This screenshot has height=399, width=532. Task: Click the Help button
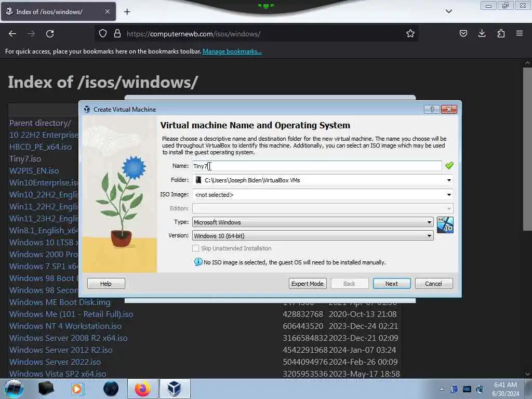pyautogui.click(x=106, y=284)
